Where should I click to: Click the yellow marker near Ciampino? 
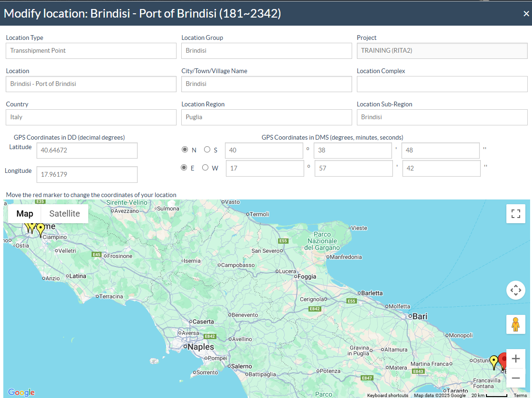pyautogui.click(x=41, y=229)
